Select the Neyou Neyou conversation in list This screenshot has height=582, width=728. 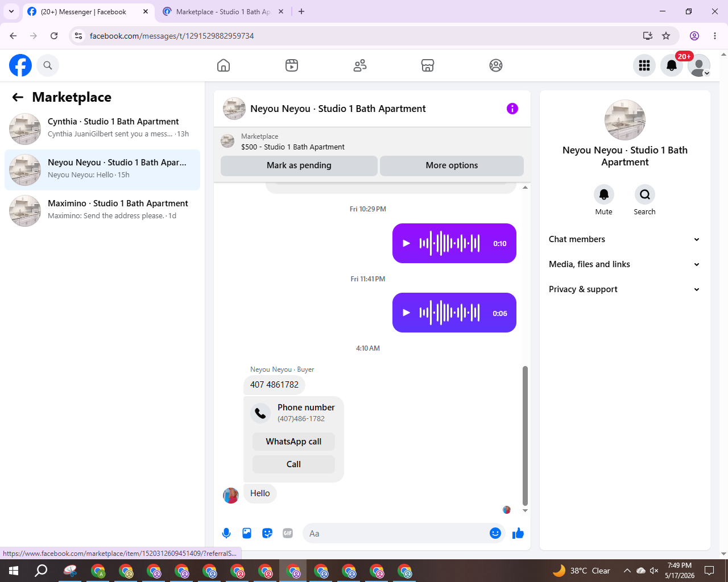[x=102, y=170]
